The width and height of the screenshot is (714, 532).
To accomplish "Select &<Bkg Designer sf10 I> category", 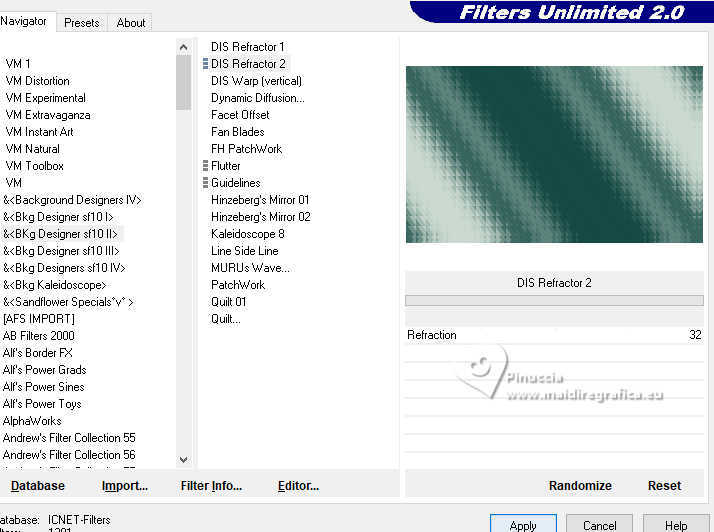I will (58, 217).
